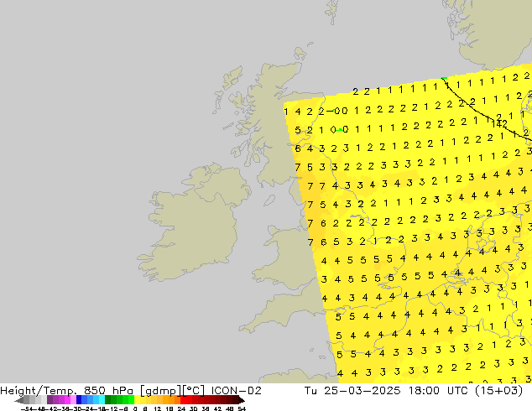Image resolution: width=532 pixels, height=411 pixels.
Task: Select the cyan segment of the color scale
Action: click(x=102, y=400)
